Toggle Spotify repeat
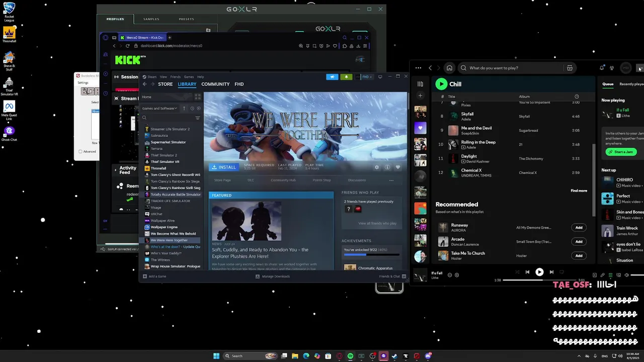 click(562, 272)
